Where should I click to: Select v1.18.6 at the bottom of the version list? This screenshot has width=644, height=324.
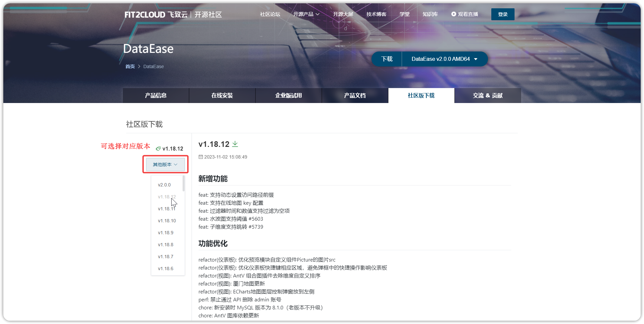click(x=165, y=268)
